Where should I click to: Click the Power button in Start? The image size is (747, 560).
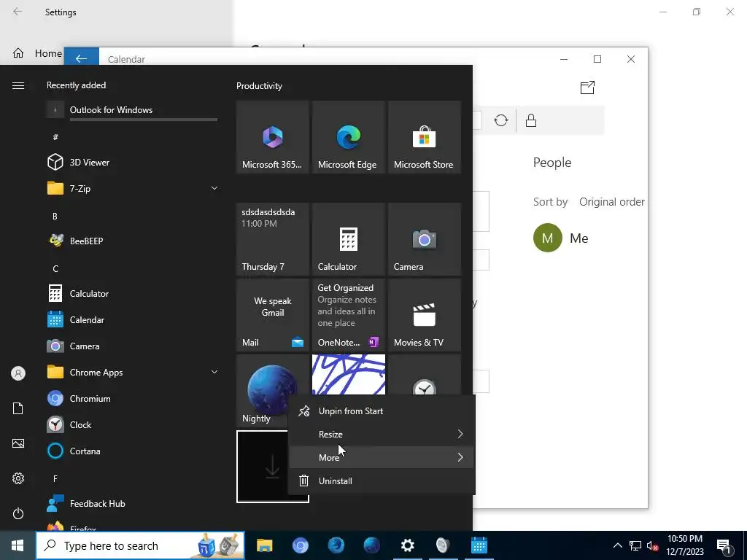click(18, 514)
